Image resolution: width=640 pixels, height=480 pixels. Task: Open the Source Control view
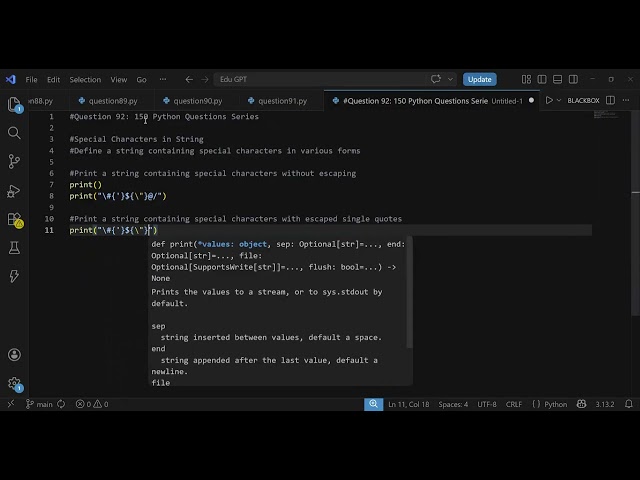[14, 162]
